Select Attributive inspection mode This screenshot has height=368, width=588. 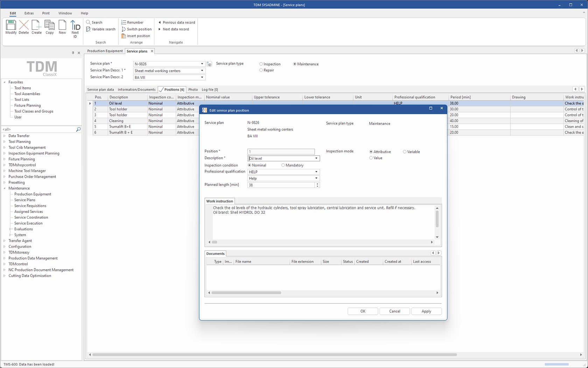(371, 152)
